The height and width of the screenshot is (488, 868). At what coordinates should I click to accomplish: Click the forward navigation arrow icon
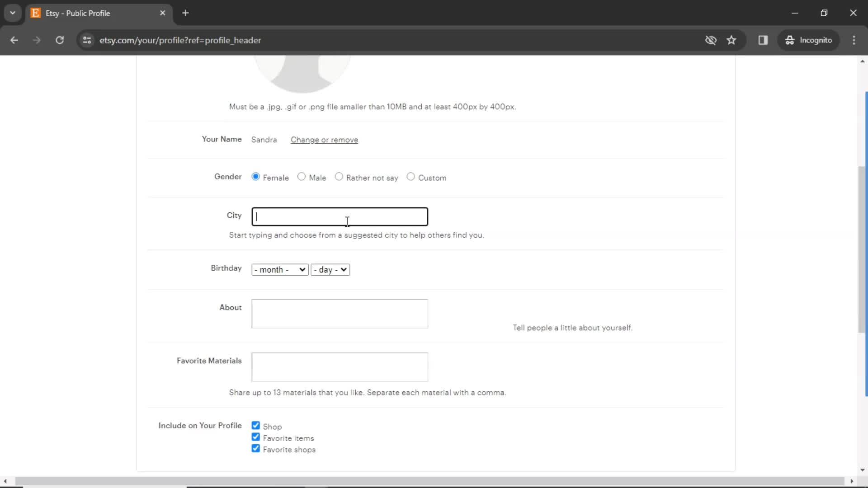(37, 40)
